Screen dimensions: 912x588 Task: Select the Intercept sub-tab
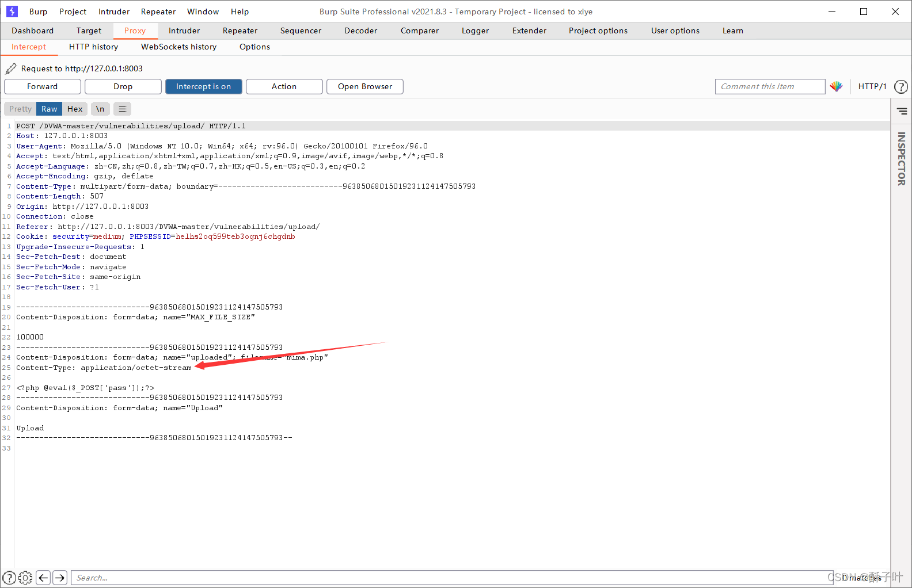tap(29, 47)
